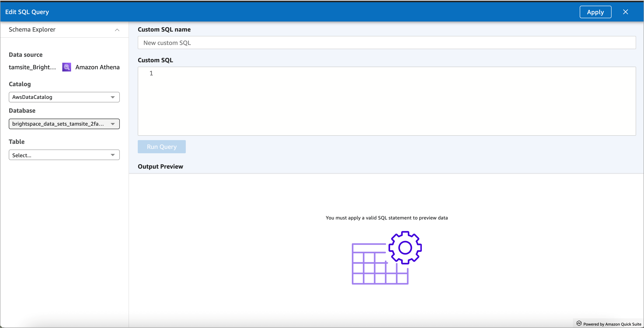Click the Amazon Quick Suite hexagon logo
The width and height of the screenshot is (644, 328).
(x=580, y=323)
